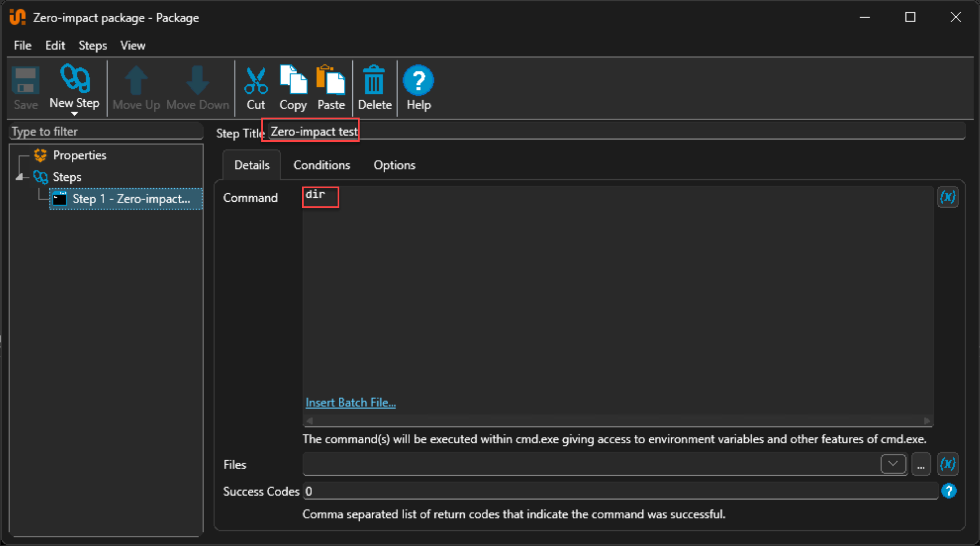Click scrollbar left arrow in Command area
The height and width of the screenshot is (546, 980).
(x=309, y=421)
